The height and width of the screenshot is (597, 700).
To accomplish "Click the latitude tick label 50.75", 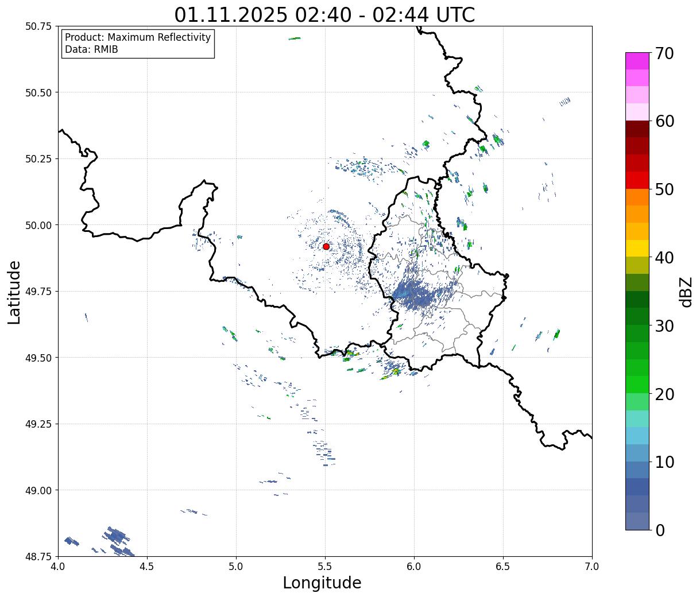I will (x=38, y=26).
